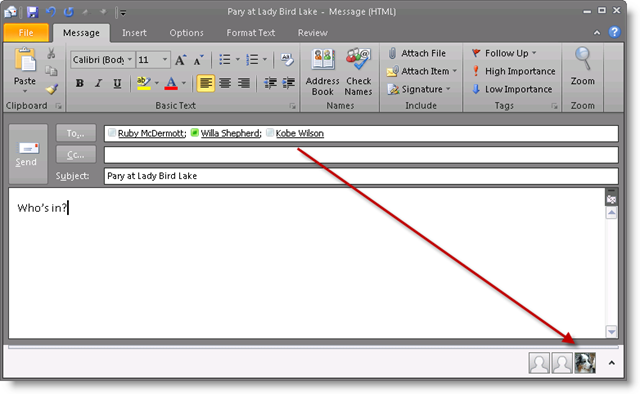Click Decrease Indent icon

270,83
